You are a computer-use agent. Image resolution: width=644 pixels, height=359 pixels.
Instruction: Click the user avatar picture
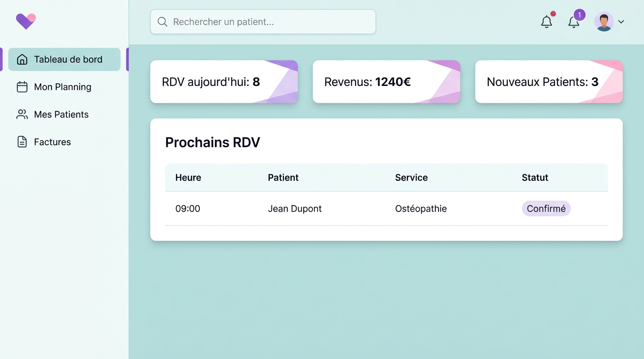click(x=604, y=22)
